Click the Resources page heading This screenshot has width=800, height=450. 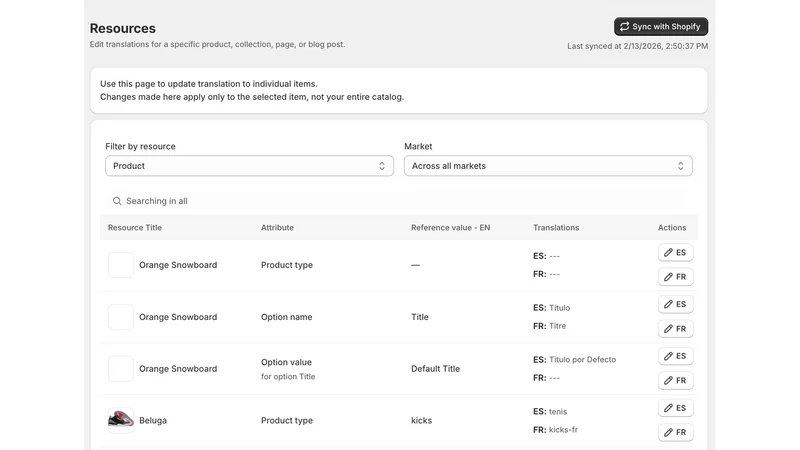click(122, 28)
